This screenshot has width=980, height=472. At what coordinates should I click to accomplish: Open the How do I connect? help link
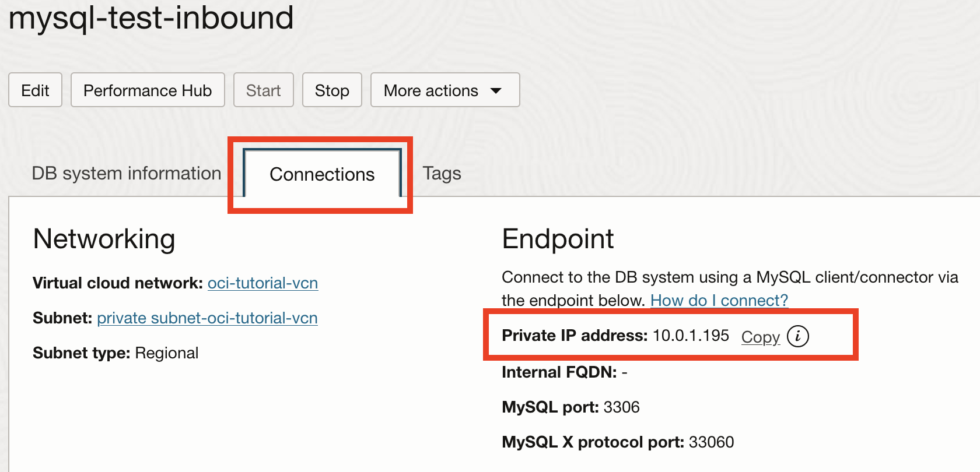(x=719, y=301)
